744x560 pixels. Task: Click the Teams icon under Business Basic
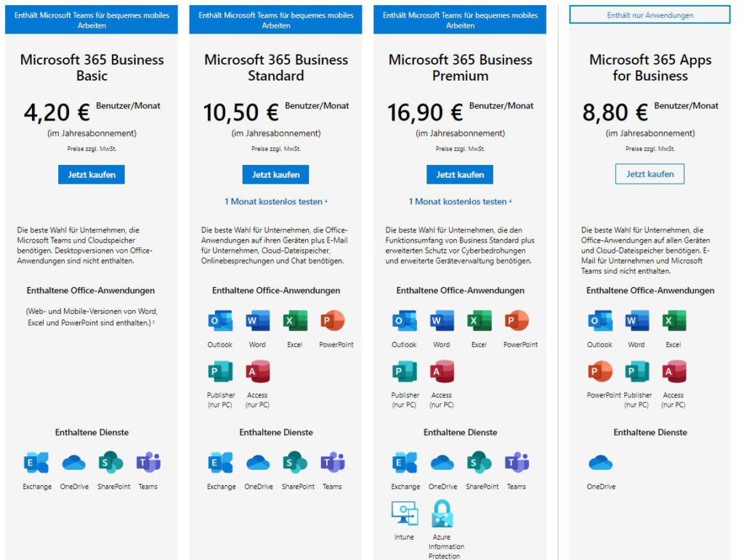point(148,463)
